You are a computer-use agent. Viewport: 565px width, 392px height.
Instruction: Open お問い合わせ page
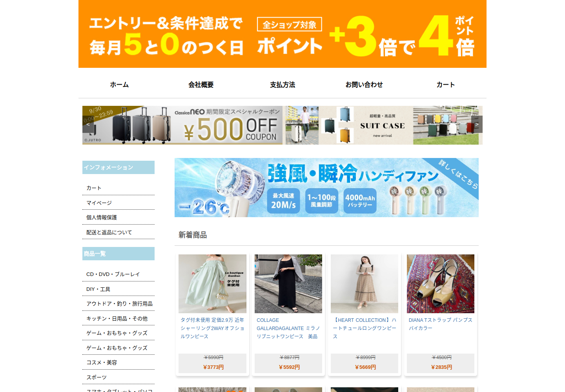(x=364, y=85)
